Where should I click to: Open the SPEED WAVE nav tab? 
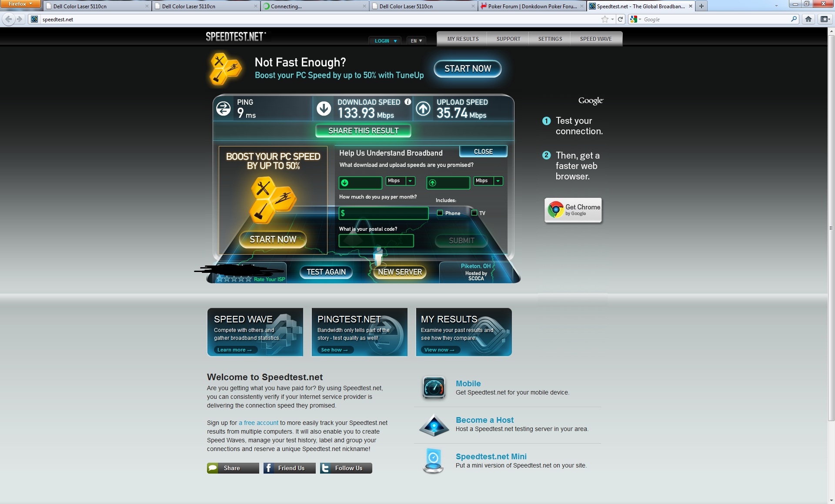(596, 39)
